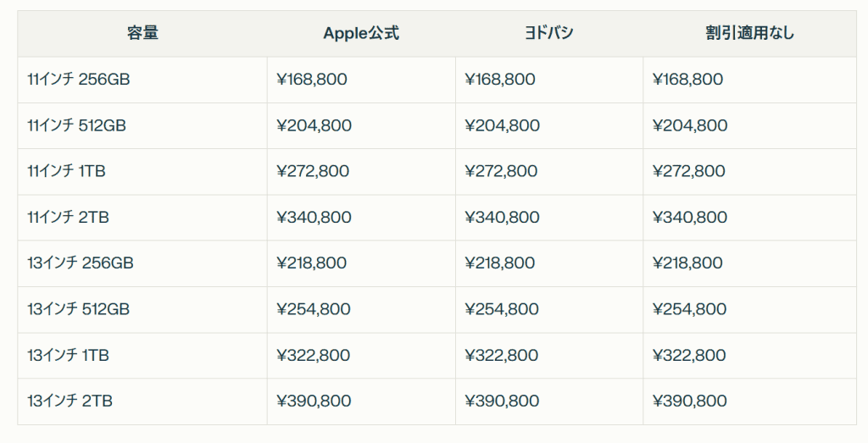Viewport: 868px width, 443px height.
Task: Select the 13インチ 256GB row label
Action: tap(81, 263)
